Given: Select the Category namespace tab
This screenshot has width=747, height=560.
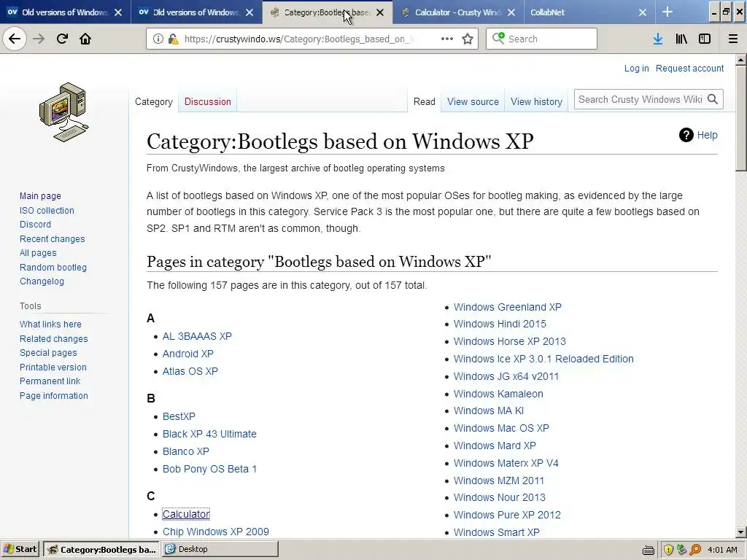Looking at the screenshot, I should (153, 101).
